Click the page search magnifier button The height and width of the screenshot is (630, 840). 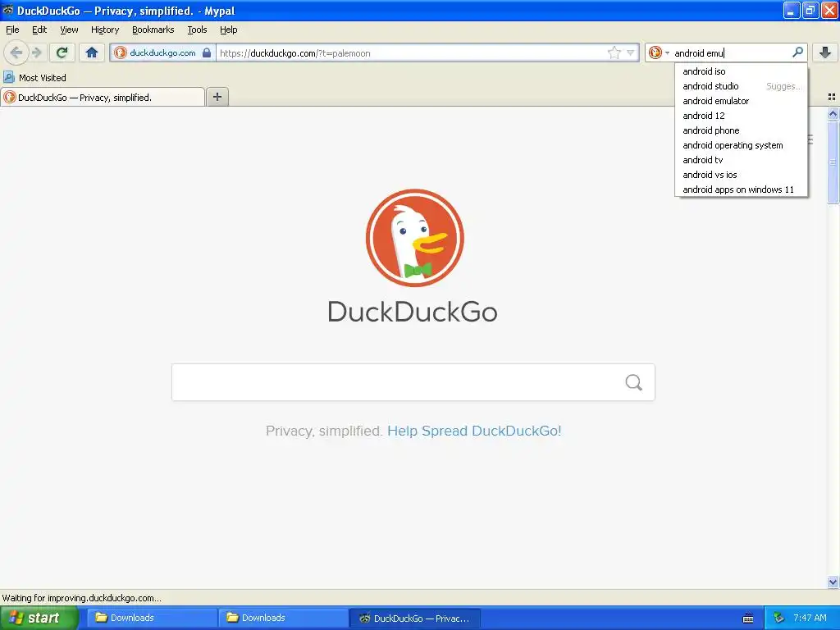point(634,382)
